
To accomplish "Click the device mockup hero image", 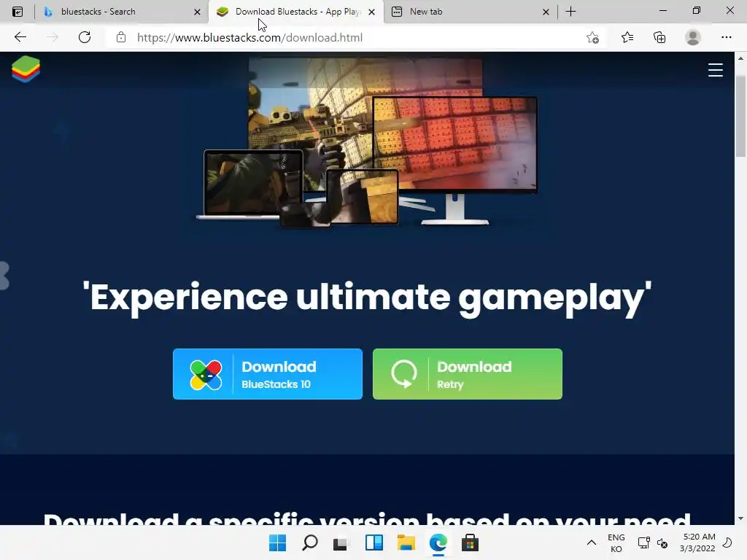I will [367, 142].
